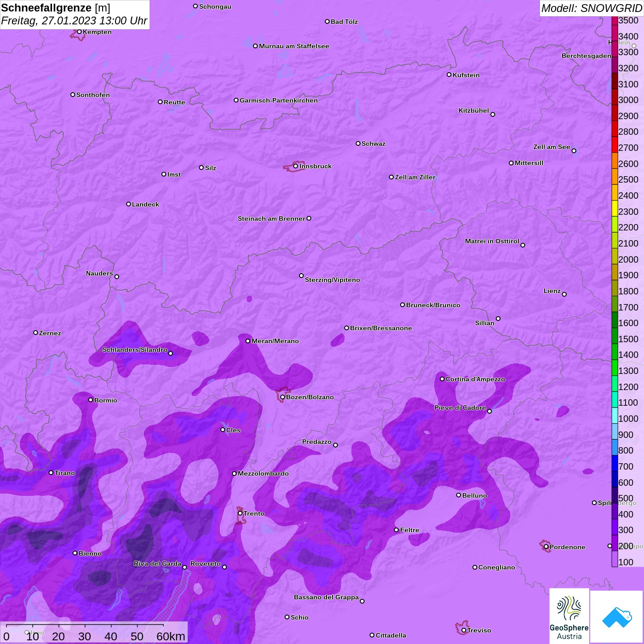Click the date Freitag, 27.01.2023 13:00 Uhr

pos(74,21)
